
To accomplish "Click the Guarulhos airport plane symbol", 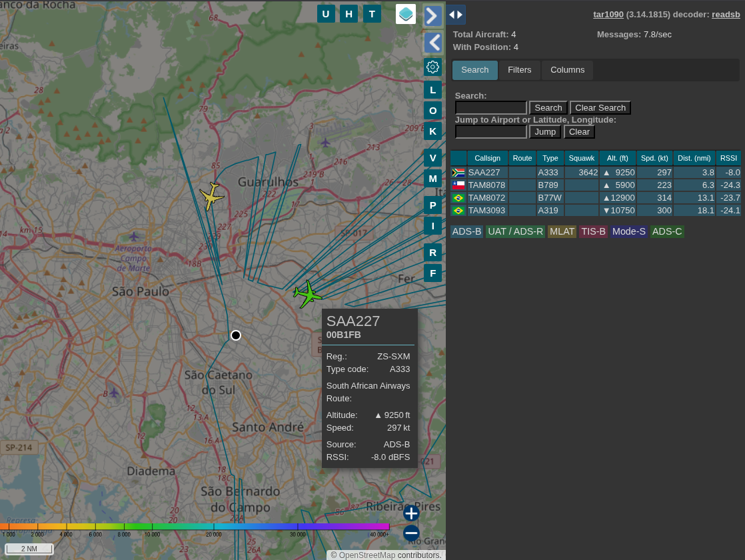I will coord(325,142).
